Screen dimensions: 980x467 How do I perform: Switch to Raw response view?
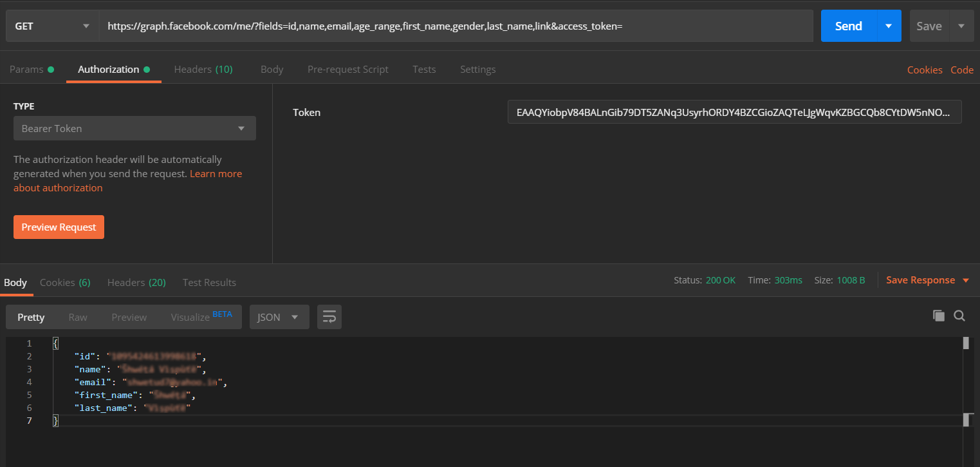point(77,316)
